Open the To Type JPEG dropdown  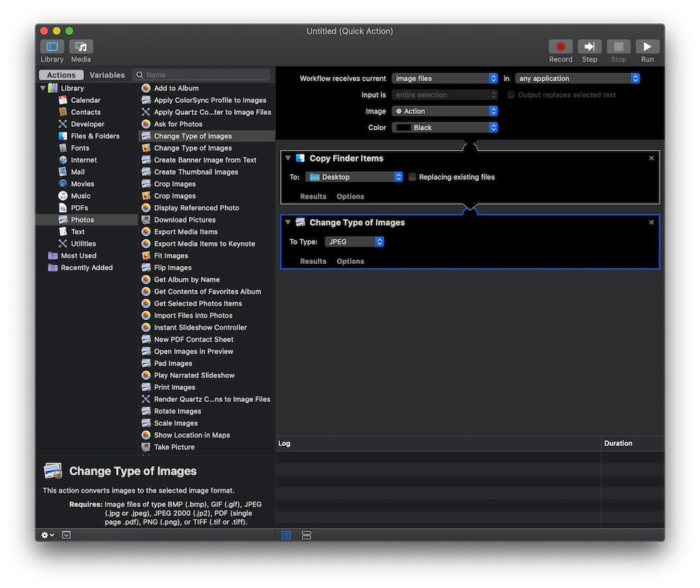pos(354,241)
